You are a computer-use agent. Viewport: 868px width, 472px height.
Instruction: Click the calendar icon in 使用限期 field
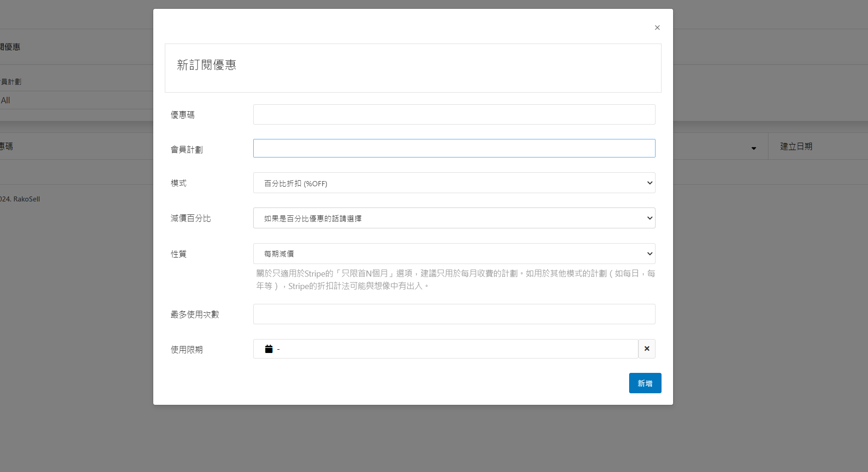click(x=269, y=349)
